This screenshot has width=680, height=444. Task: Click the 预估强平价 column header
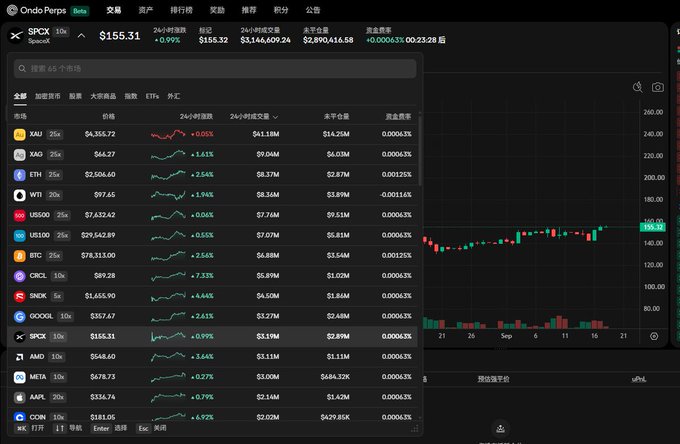coord(494,379)
